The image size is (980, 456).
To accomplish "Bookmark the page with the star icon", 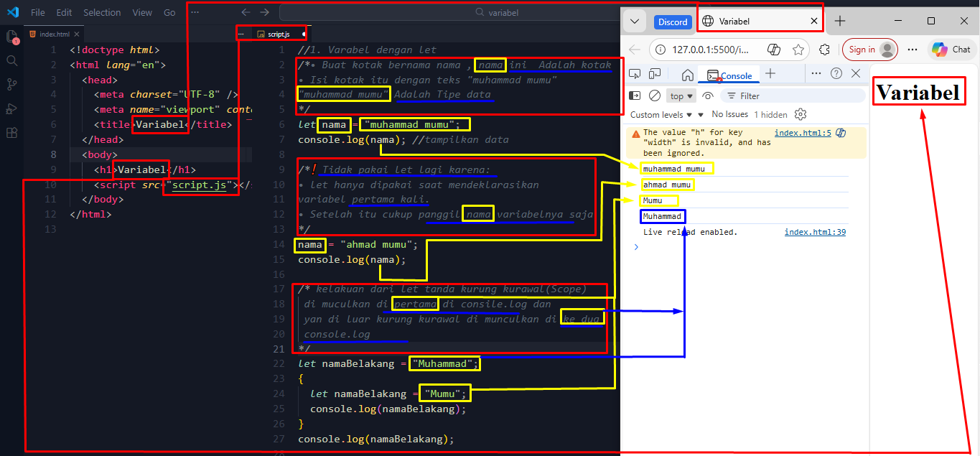I will tap(798, 50).
